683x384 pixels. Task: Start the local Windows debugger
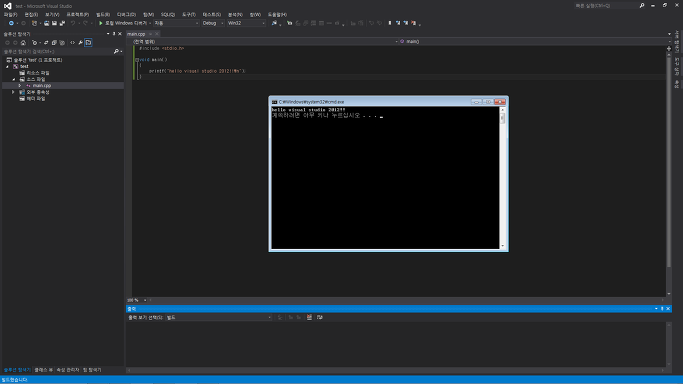(x=123, y=23)
